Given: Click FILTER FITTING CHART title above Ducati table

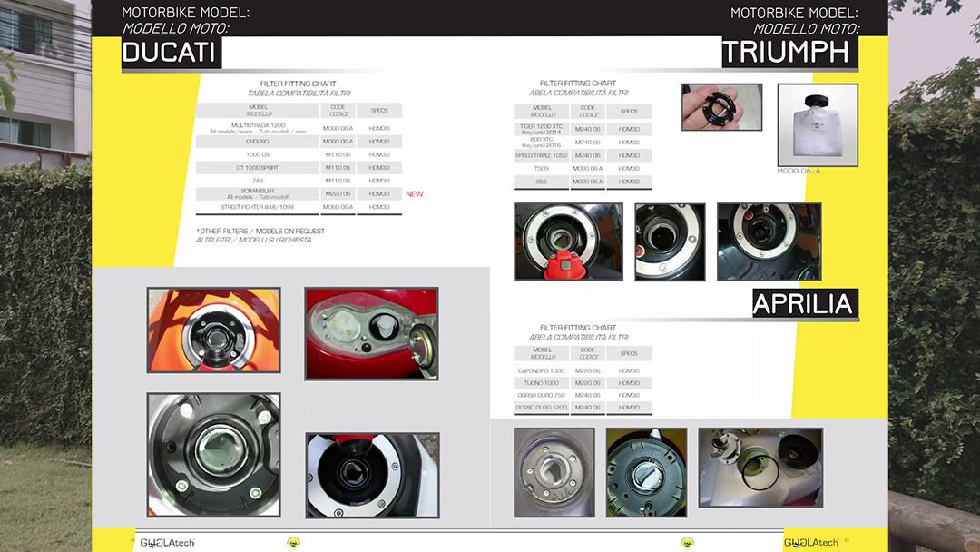Looking at the screenshot, I should [299, 84].
